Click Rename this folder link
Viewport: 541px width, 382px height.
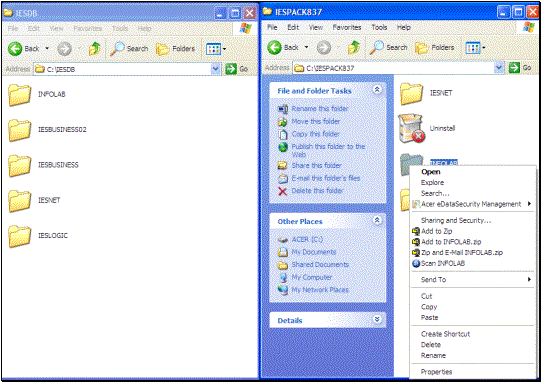click(320, 109)
